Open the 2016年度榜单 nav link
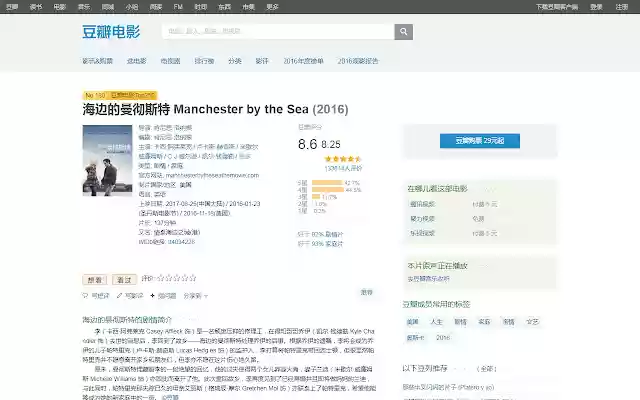 (303, 61)
